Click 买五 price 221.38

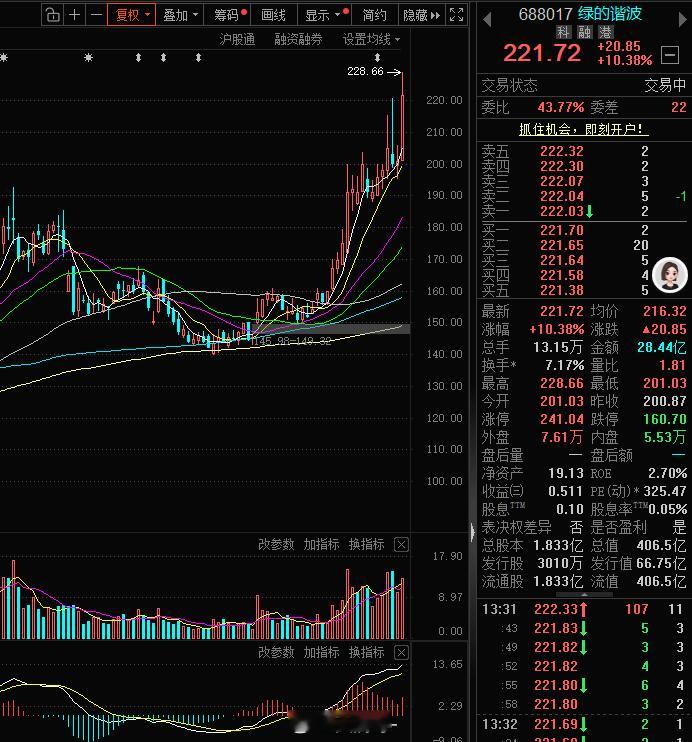561,290
